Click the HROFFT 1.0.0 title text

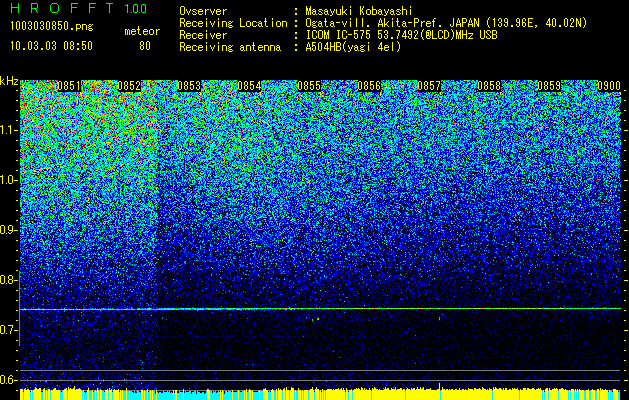pyautogui.click(x=79, y=8)
